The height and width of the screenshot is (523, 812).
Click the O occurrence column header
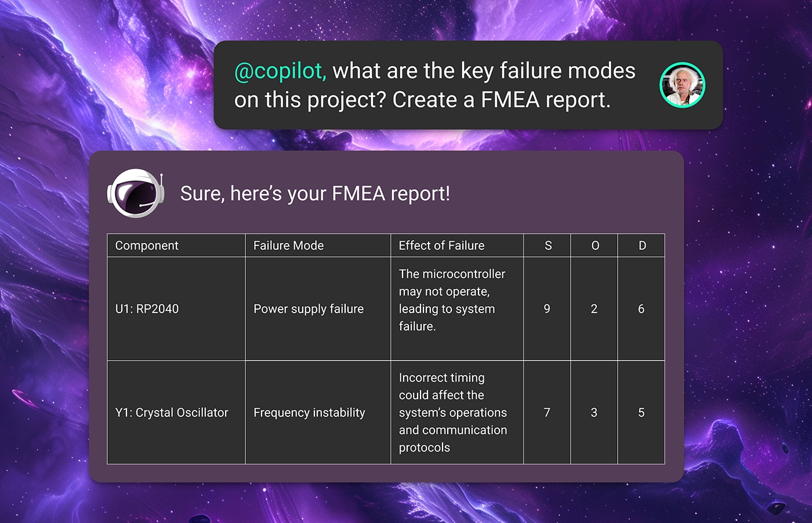tap(595, 245)
